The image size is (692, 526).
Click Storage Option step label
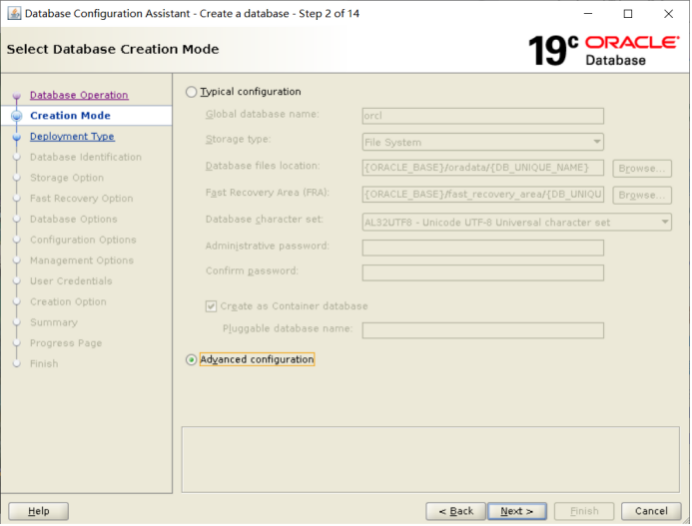[x=67, y=178]
